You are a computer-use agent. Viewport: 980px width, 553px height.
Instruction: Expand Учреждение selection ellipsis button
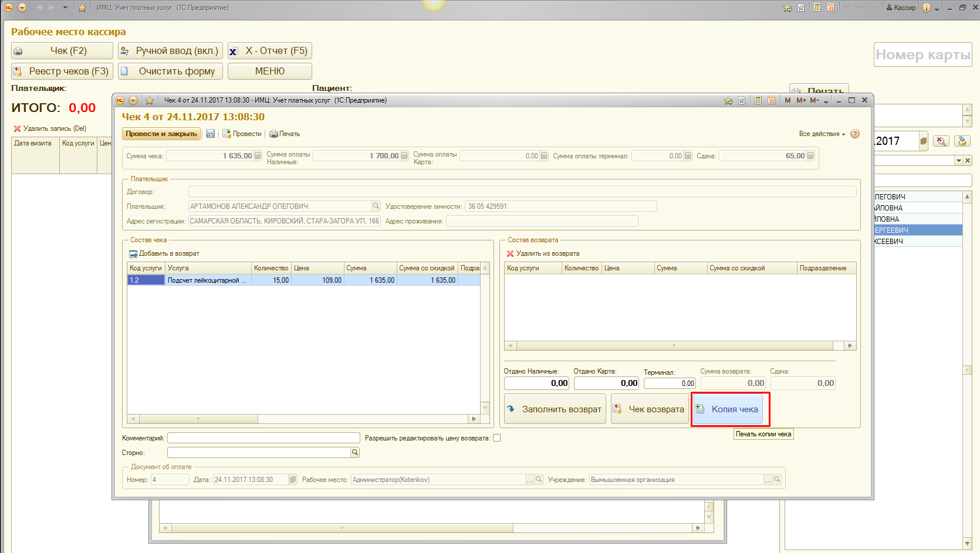click(768, 480)
